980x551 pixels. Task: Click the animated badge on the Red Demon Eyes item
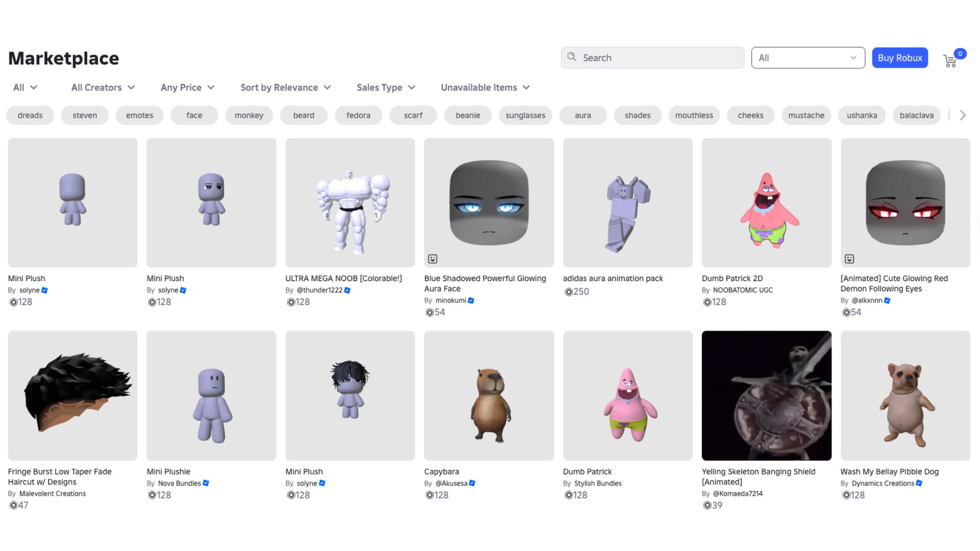click(x=849, y=258)
